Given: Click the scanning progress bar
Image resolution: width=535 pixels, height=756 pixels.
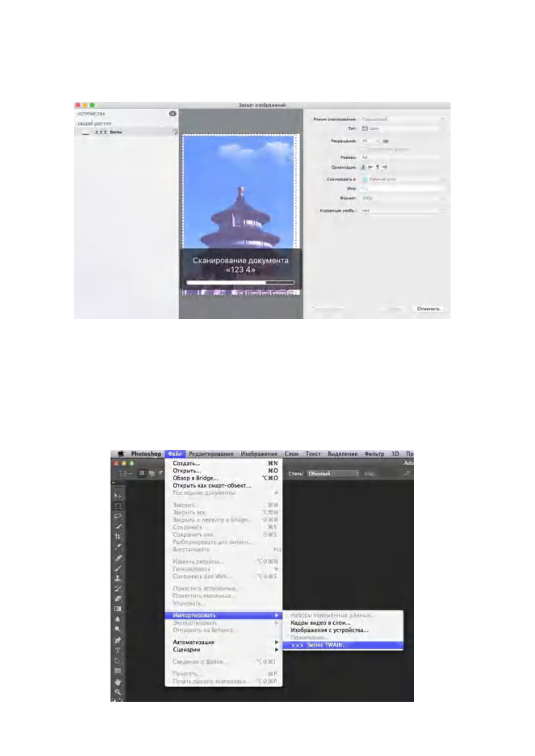Looking at the screenshot, I should (x=240, y=283).
